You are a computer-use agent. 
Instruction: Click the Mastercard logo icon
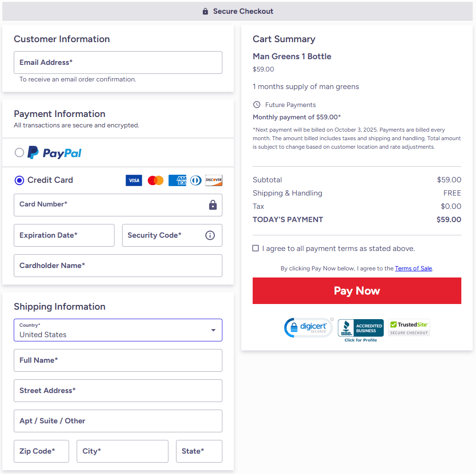(156, 180)
